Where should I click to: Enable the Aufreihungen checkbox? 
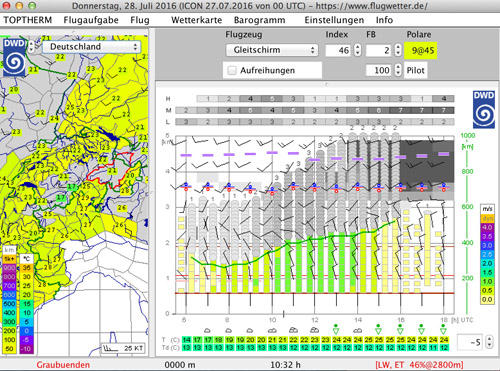tap(231, 70)
